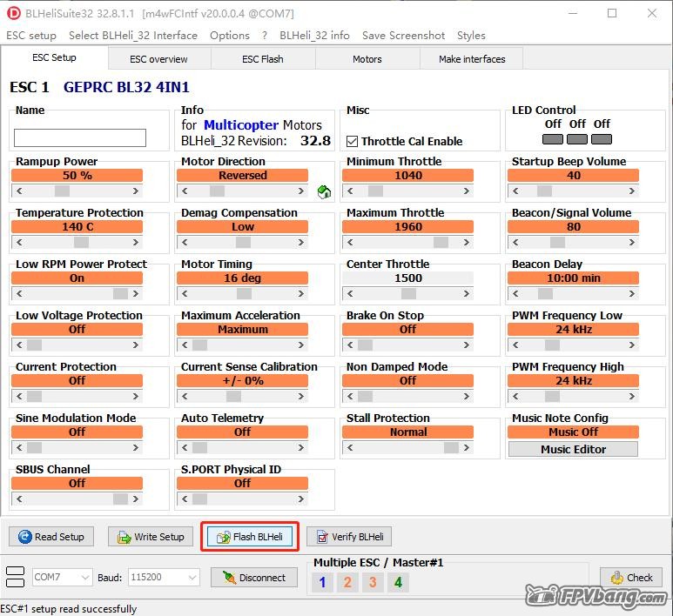Decrease Maximum Throttle with left arrow
Viewport: 673px width, 616px height.
coord(350,243)
